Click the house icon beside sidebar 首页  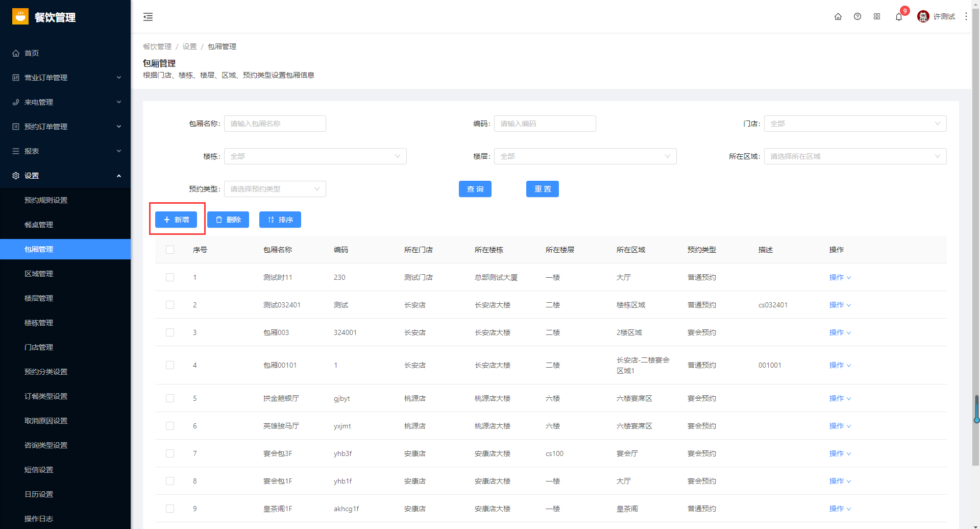click(x=16, y=53)
